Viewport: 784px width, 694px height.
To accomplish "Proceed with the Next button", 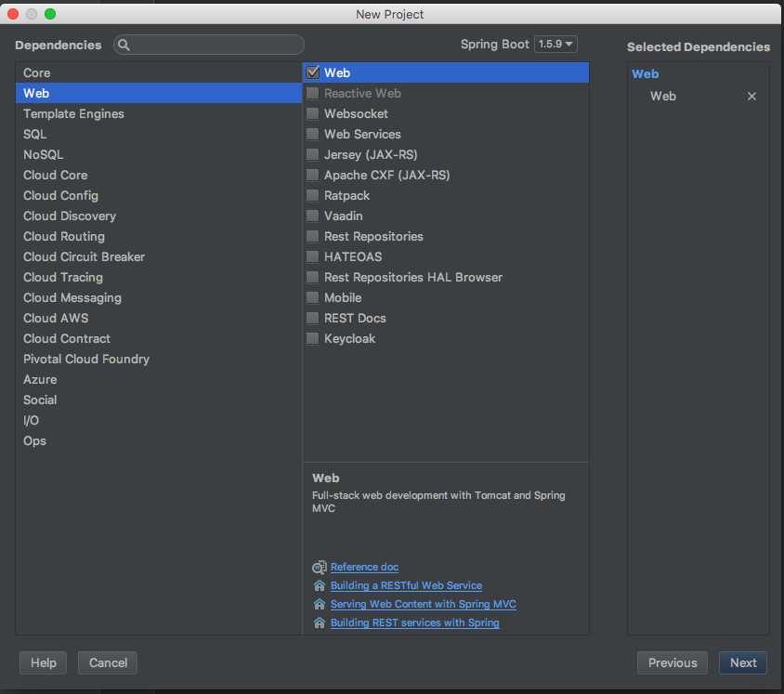I will (x=743, y=663).
